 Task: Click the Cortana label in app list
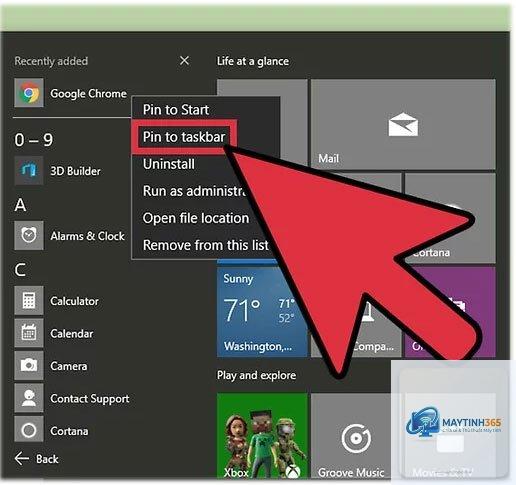69,431
